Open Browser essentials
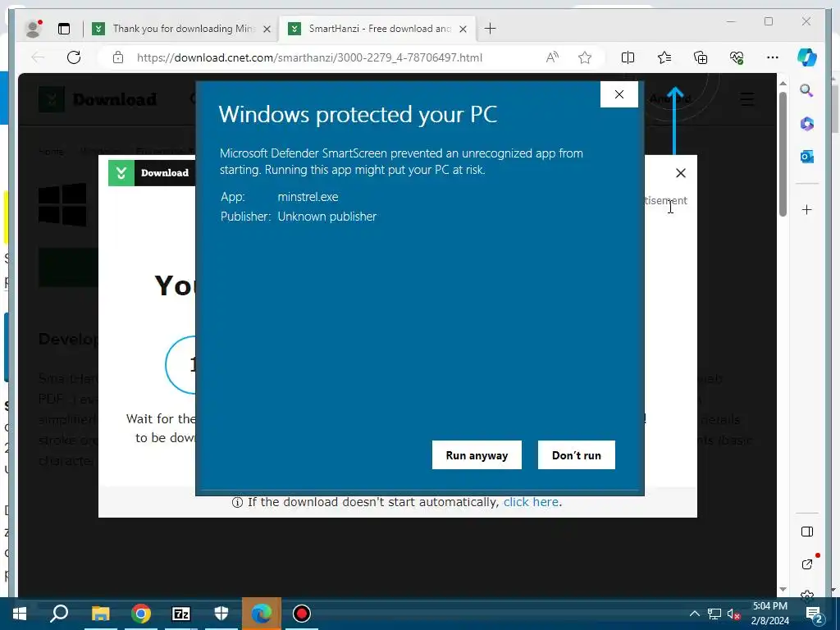This screenshot has width=840, height=630. [737, 57]
